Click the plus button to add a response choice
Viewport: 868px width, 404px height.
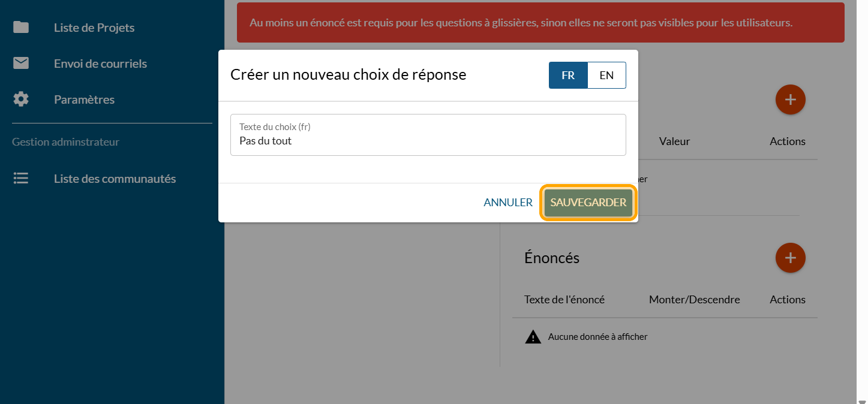(x=790, y=100)
